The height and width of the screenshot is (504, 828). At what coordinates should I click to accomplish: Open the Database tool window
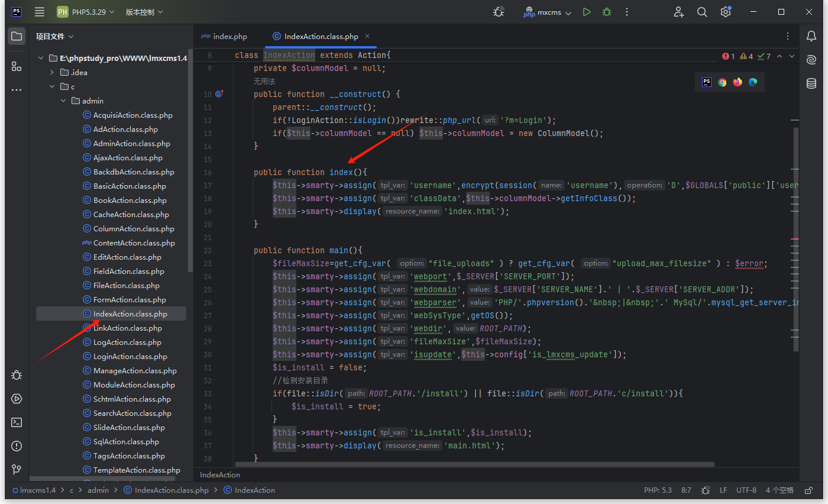(x=811, y=83)
